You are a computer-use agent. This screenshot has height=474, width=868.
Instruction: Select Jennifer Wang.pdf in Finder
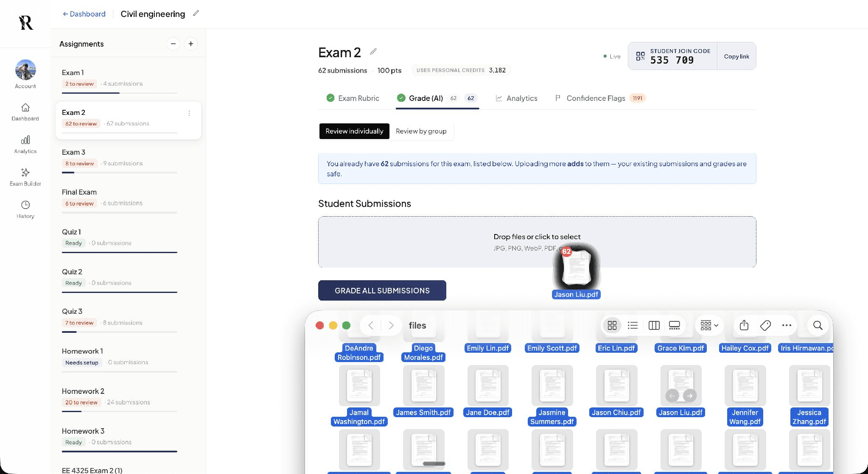pyautogui.click(x=745, y=396)
